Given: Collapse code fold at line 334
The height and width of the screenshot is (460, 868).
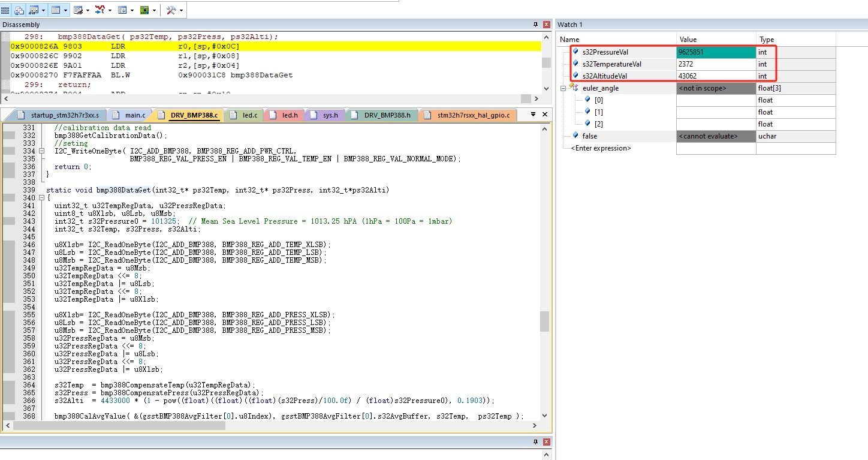Looking at the screenshot, I should click(x=41, y=151).
